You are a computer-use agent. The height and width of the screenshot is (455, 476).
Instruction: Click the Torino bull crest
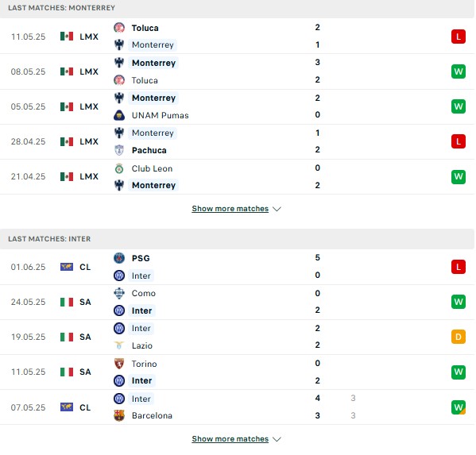point(119,364)
